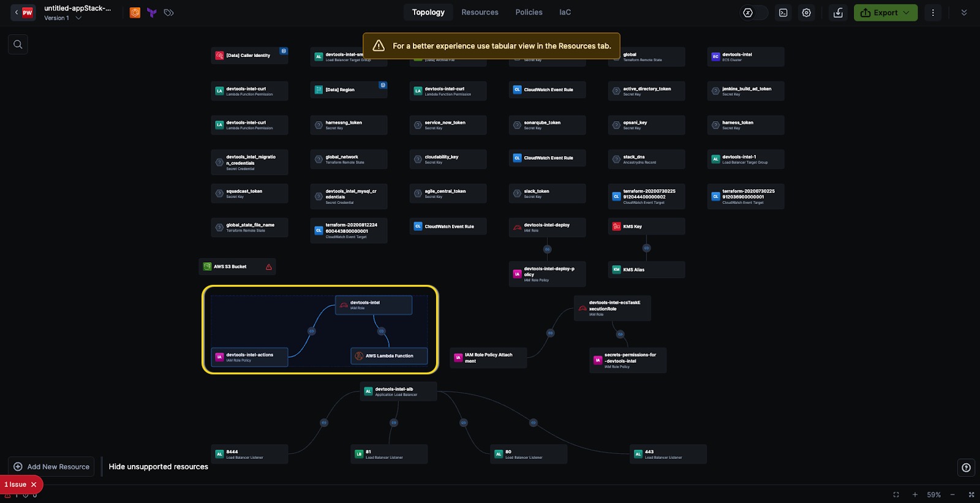This screenshot has height=503, width=980.
Task: Select the 443 Load Balancer Listener node
Action: pos(668,454)
